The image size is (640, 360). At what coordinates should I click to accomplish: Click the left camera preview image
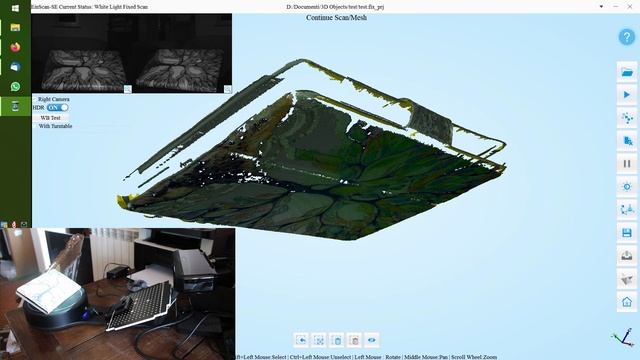click(x=82, y=53)
